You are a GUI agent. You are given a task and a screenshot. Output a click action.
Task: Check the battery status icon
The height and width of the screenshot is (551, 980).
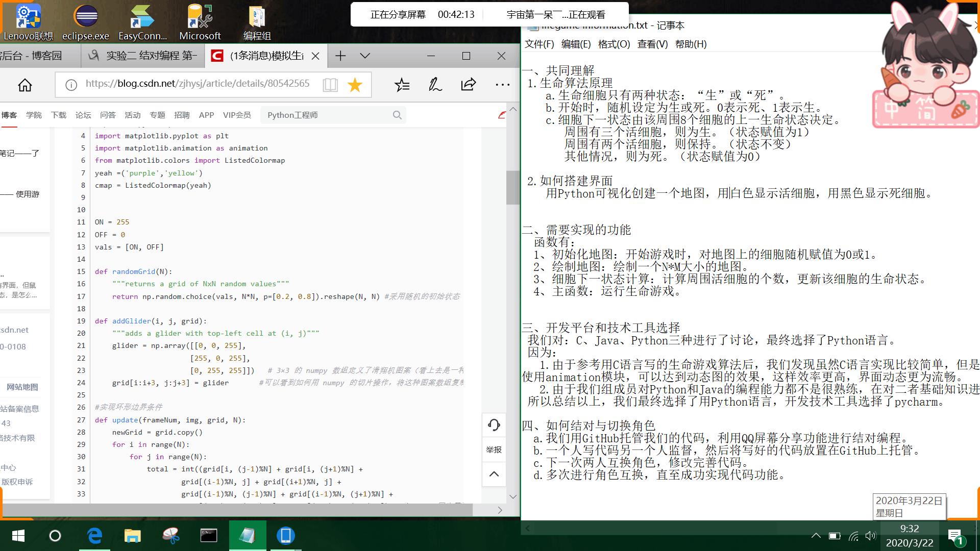pos(835,536)
